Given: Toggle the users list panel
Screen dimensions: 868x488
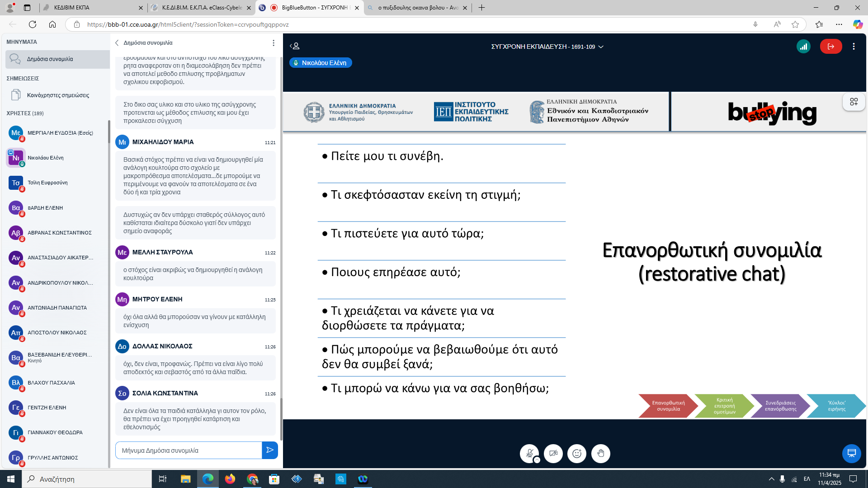Looking at the screenshot, I should click(295, 46).
